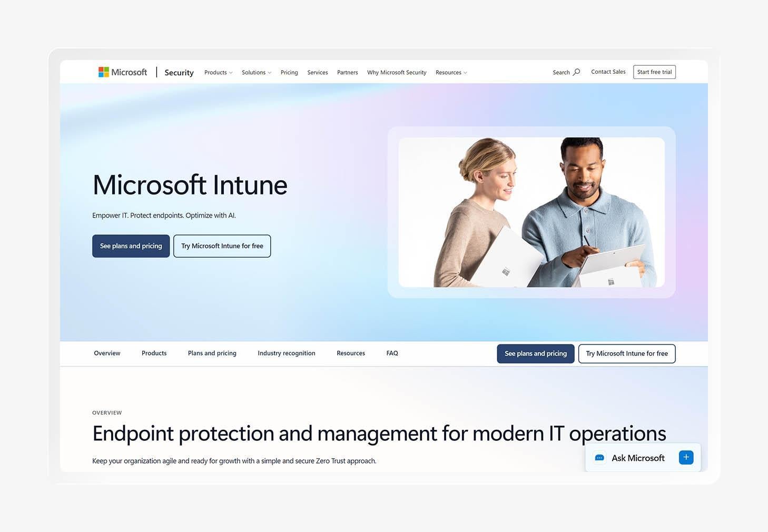The height and width of the screenshot is (532, 768).
Task: Click the Zero Trust approach paragraph
Action: click(234, 461)
